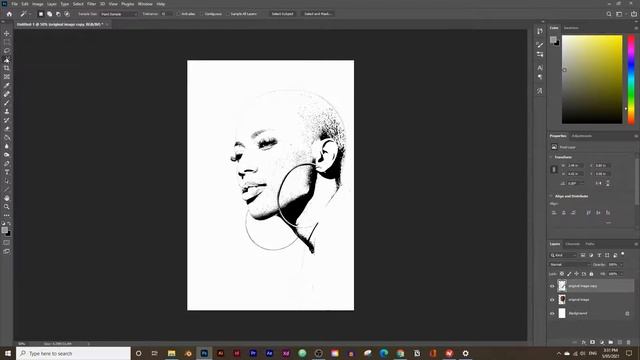Choose Intersect with Selection mode icon
Image resolution: width=640 pixels, height=360 pixels.
tap(67, 14)
